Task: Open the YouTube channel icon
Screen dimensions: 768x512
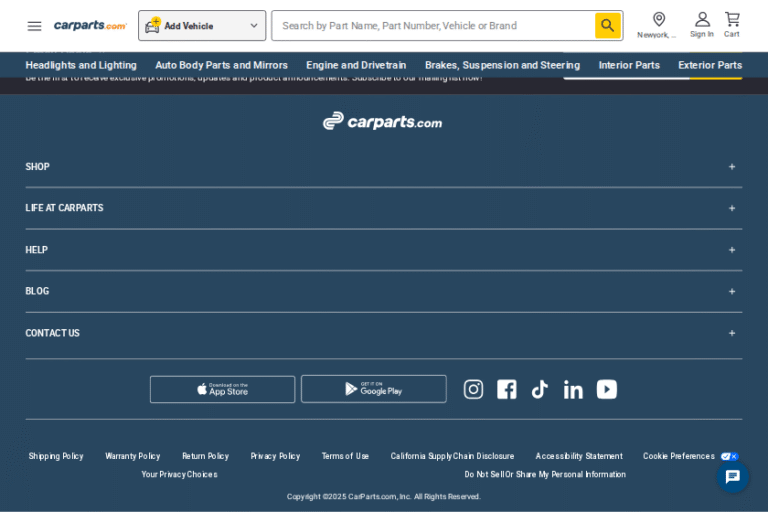Action: [x=607, y=389]
